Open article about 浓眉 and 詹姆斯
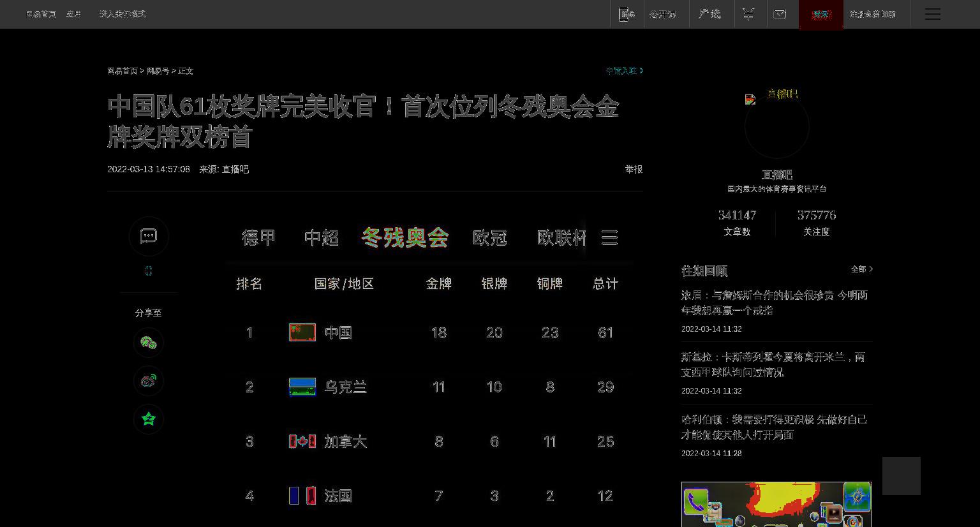The image size is (980, 527). click(775, 303)
